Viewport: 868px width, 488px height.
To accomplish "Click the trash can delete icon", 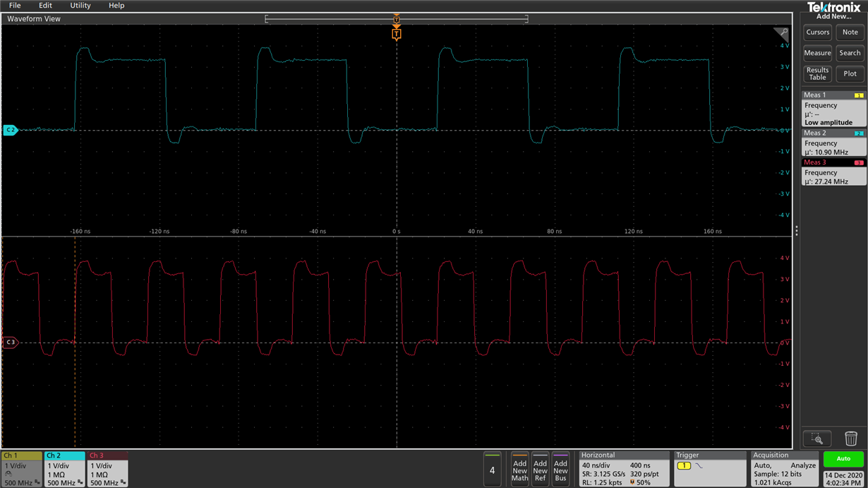I will [x=851, y=439].
